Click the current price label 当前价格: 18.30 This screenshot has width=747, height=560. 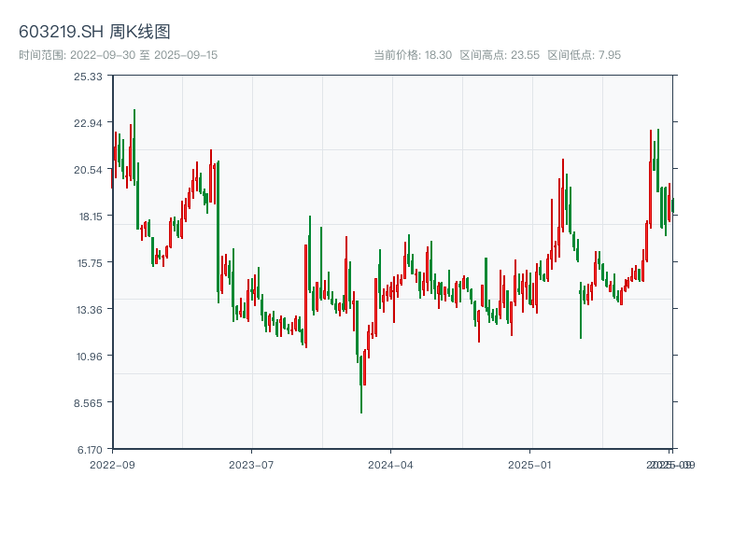413,55
